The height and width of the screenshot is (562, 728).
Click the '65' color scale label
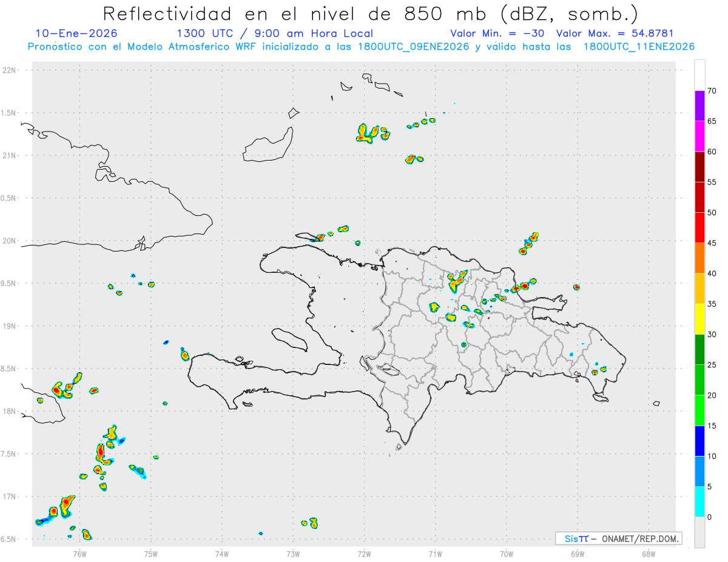712,121
